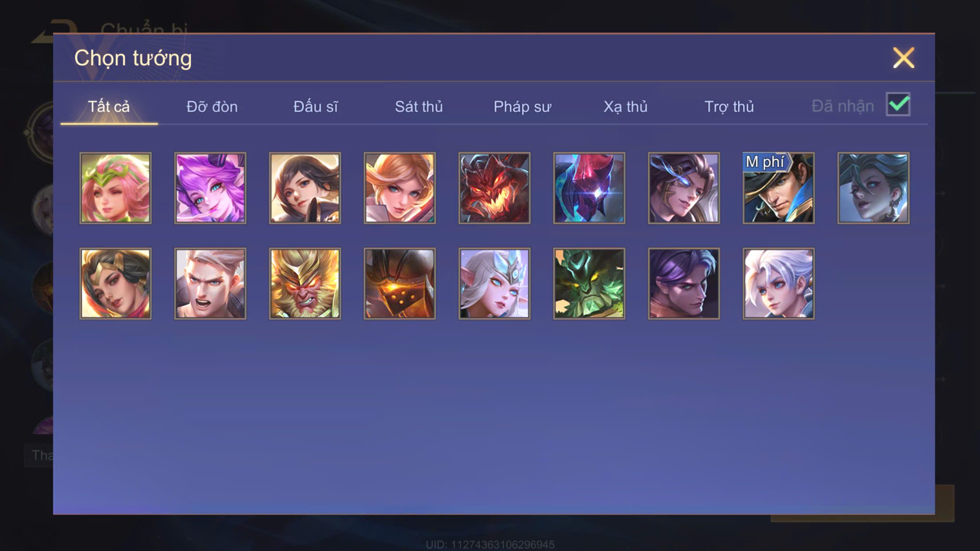Choose the blonde female hero portrait
The height and width of the screenshot is (551, 980).
tap(399, 188)
